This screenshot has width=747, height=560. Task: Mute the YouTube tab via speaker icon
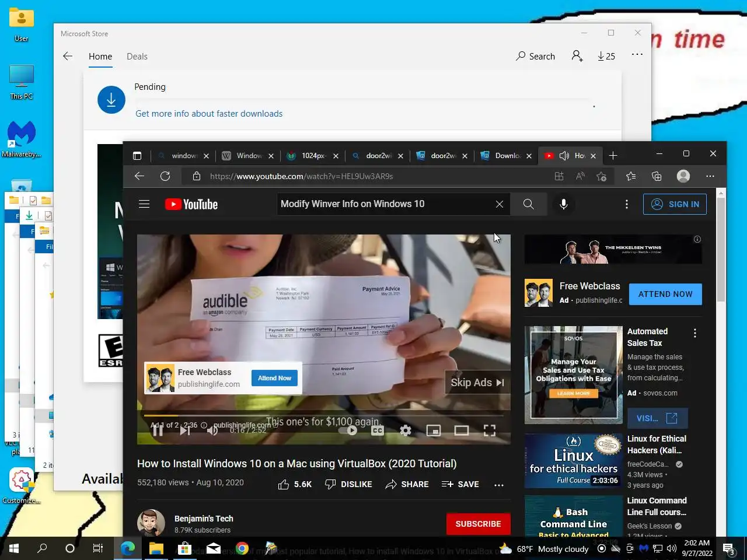[564, 156]
